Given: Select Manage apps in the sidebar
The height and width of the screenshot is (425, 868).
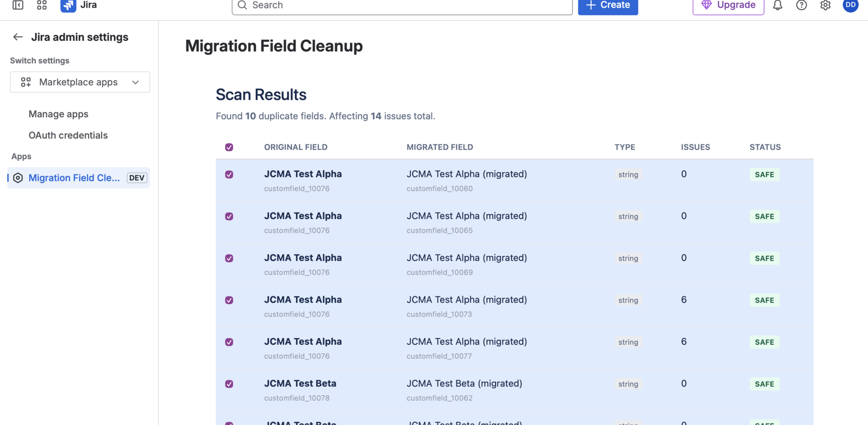Looking at the screenshot, I should pos(58,114).
